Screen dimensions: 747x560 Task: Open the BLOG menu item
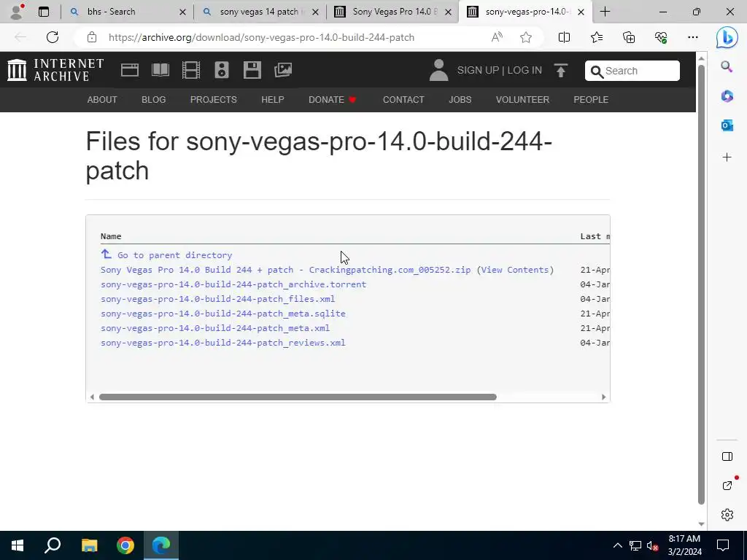pos(153,99)
